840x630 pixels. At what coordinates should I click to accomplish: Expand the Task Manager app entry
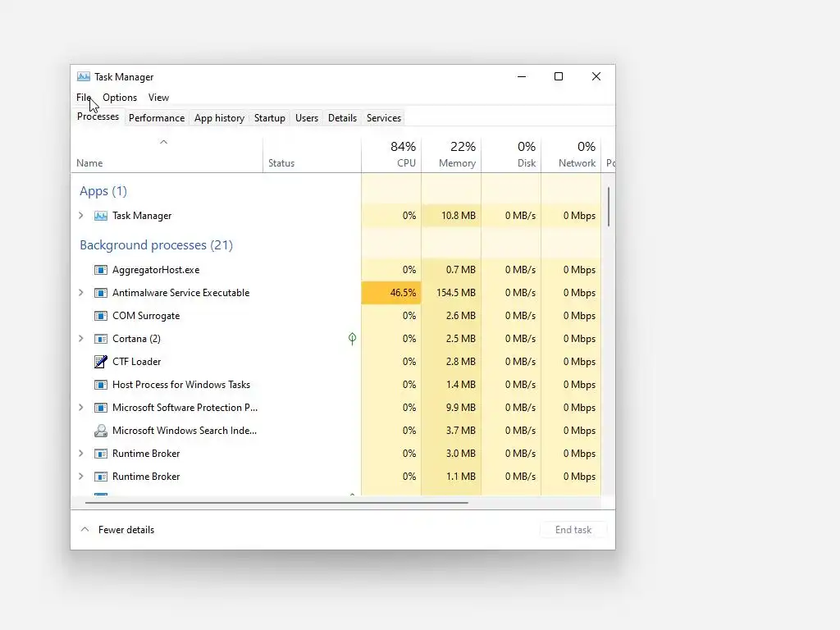click(x=81, y=216)
